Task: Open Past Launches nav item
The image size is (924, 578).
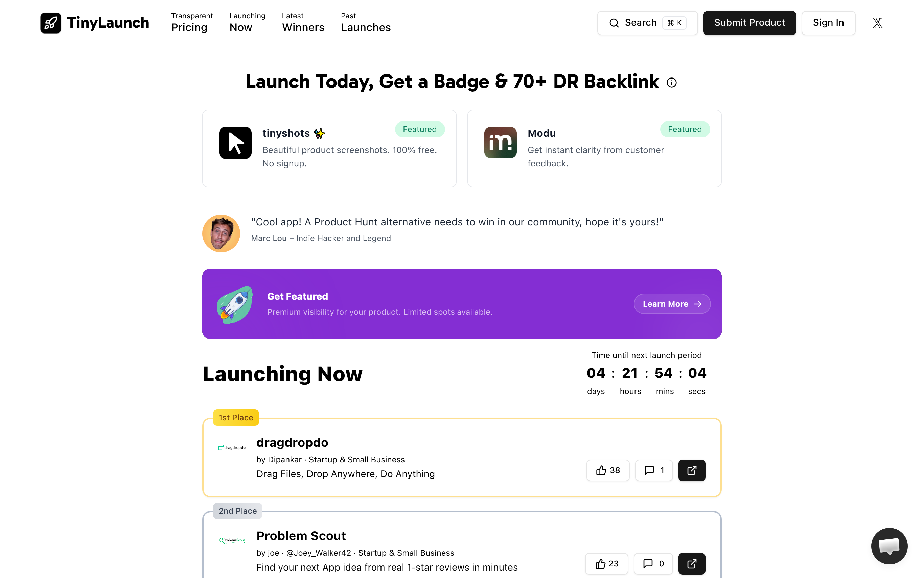Action: point(366,23)
